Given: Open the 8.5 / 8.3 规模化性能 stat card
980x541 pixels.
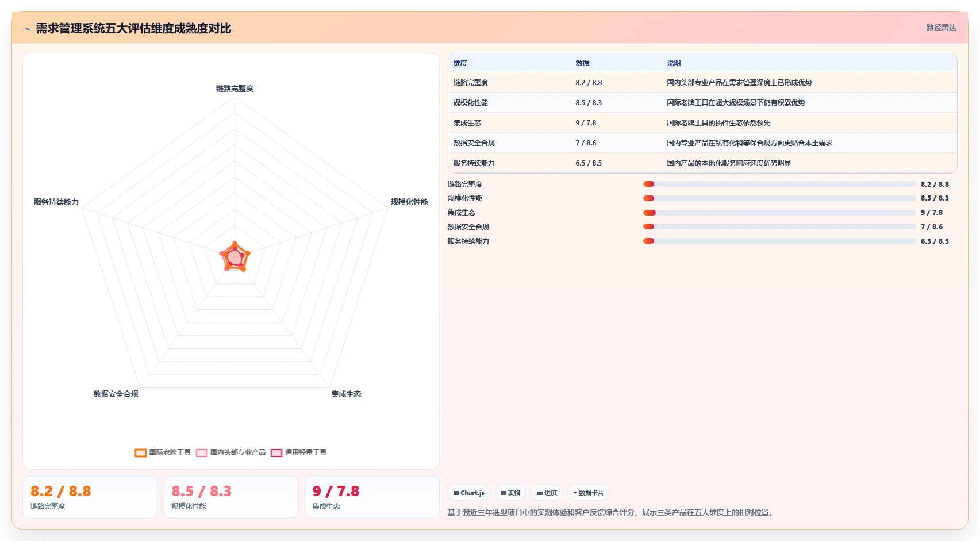Looking at the screenshot, I should [231, 497].
